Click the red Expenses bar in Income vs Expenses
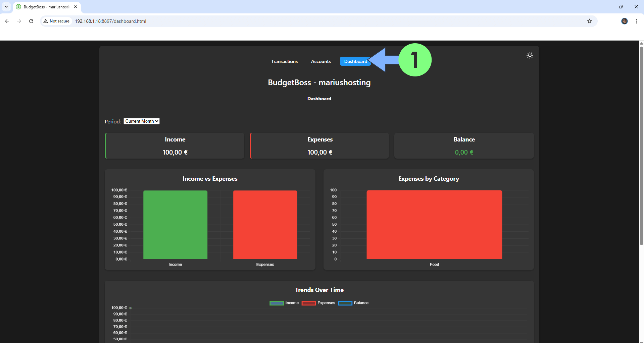The width and height of the screenshot is (644, 343). tap(265, 225)
